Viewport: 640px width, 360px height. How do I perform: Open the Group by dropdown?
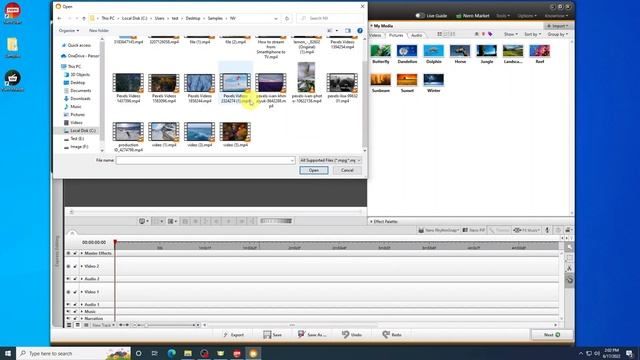[x=558, y=34]
